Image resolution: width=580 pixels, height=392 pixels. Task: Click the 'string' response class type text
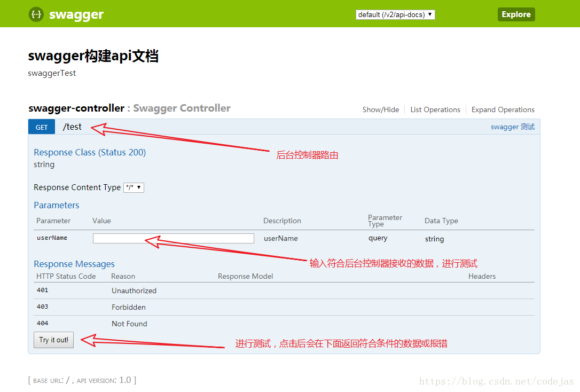44,164
